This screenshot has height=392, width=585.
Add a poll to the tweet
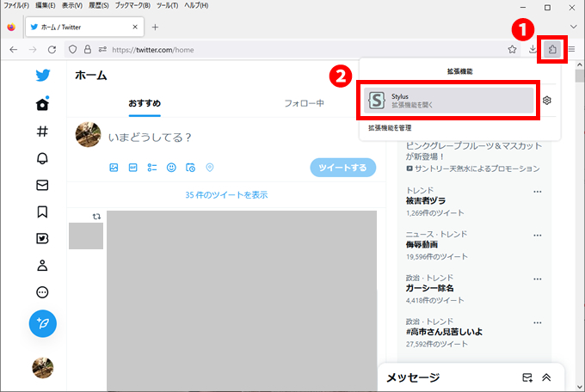152,168
